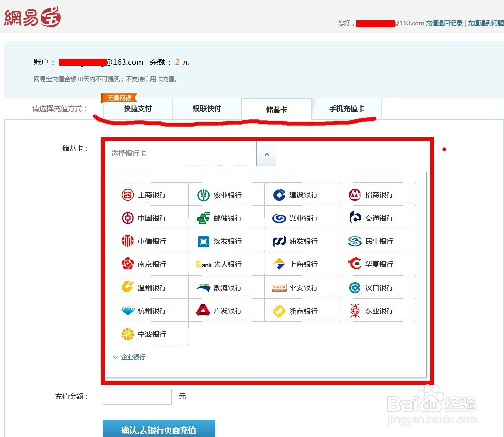
Task: Select the 上海银行 text label
Action: tap(304, 264)
